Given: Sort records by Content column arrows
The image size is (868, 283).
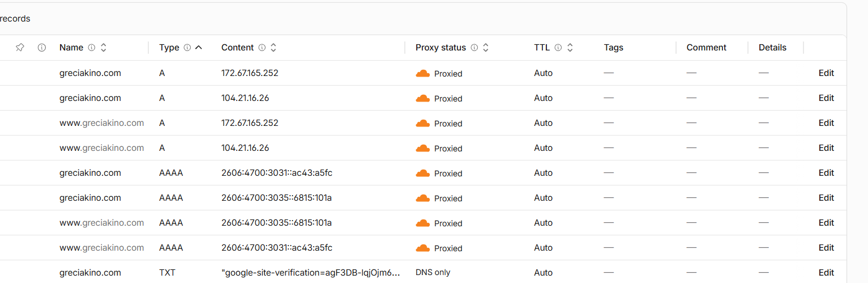Looking at the screenshot, I should tap(273, 48).
